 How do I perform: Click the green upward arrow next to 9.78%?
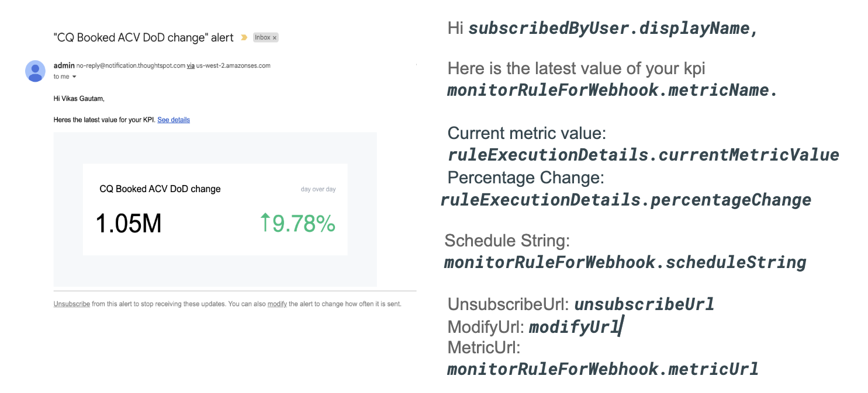267,223
